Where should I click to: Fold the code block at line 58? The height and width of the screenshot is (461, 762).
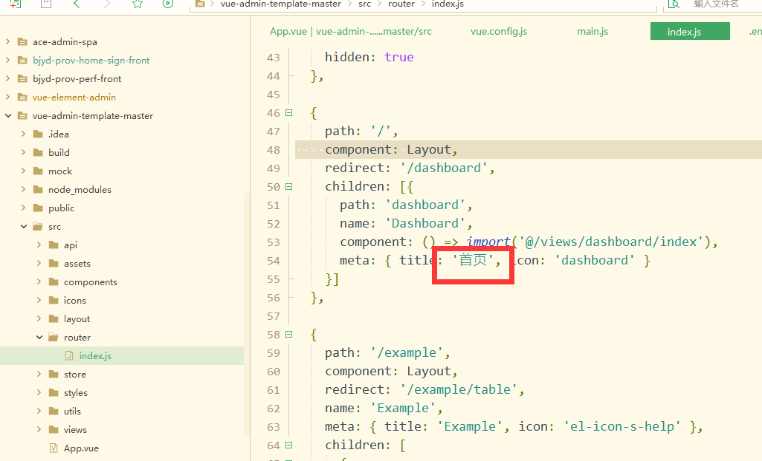pyautogui.click(x=289, y=334)
